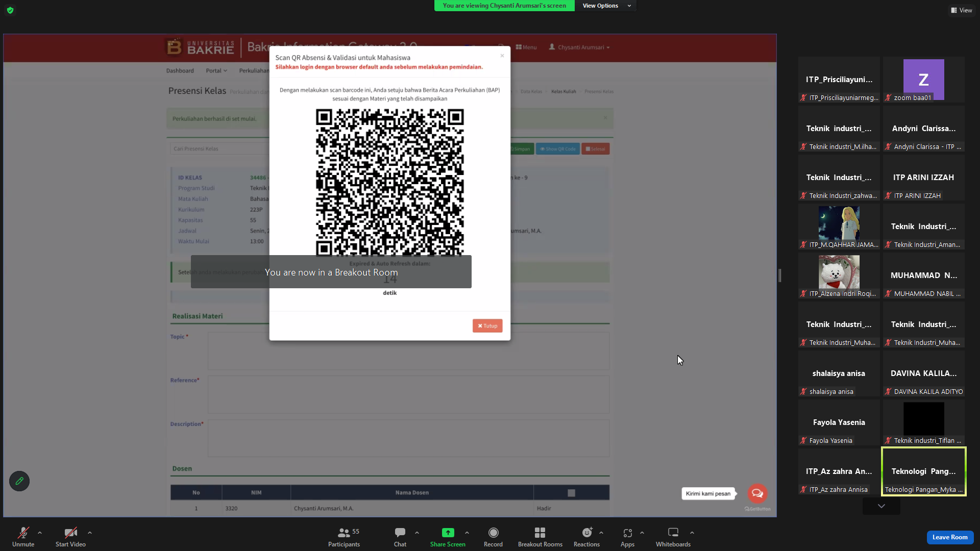Click the Menu item in the red header

point(526,47)
